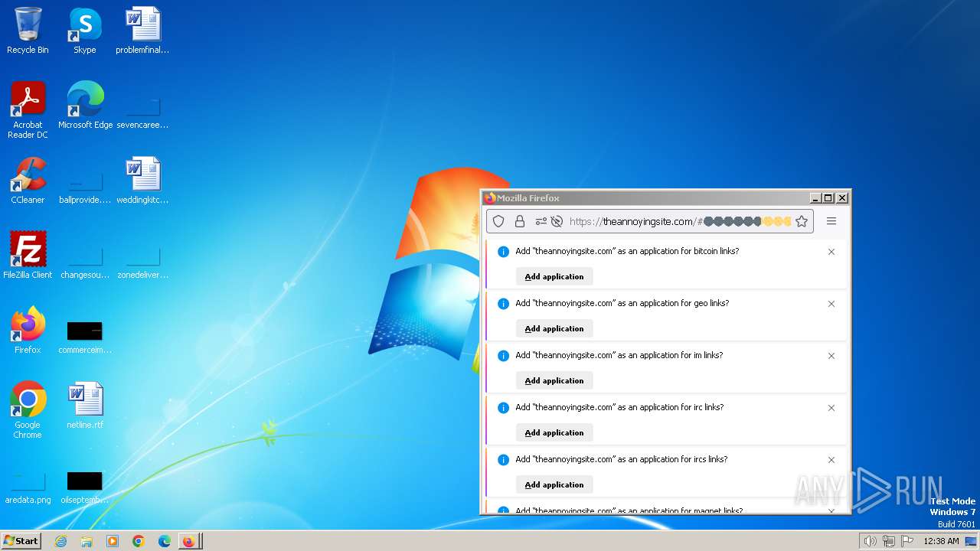Add application for irc links
This screenshot has height=551, width=980.
coord(554,433)
